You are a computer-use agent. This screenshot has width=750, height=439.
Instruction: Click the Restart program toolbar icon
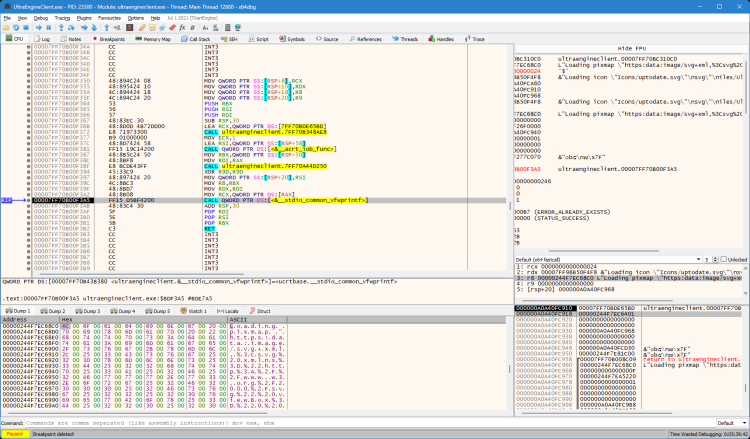(x=17, y=28)
